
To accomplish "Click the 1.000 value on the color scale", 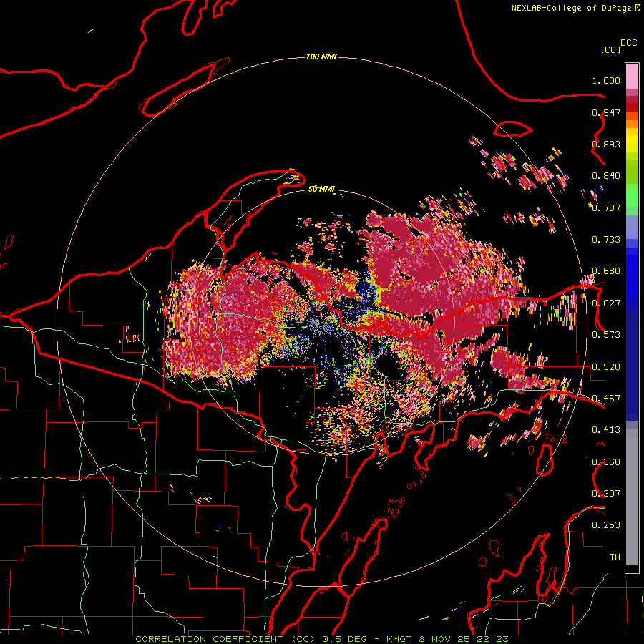I will pos(606,80).
